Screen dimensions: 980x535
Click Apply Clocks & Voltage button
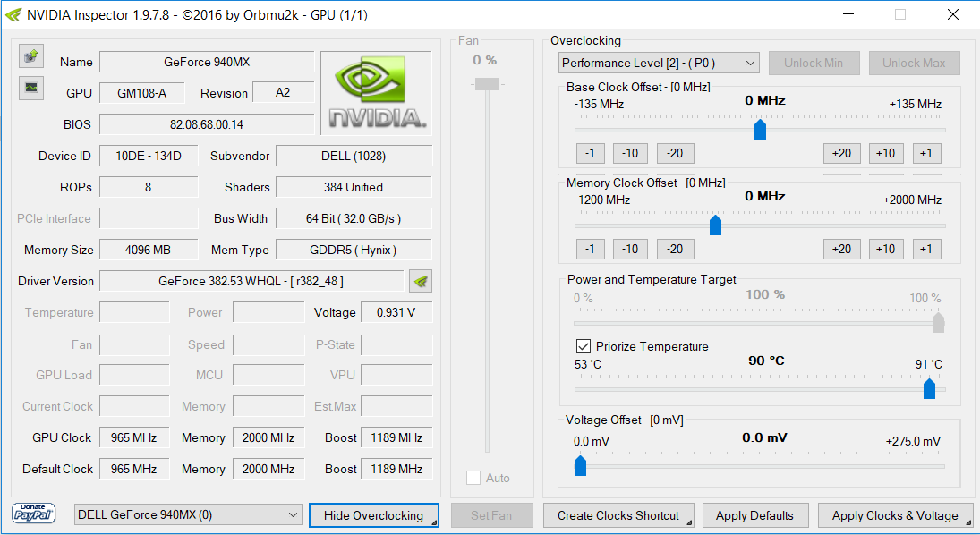pos(895,515)
